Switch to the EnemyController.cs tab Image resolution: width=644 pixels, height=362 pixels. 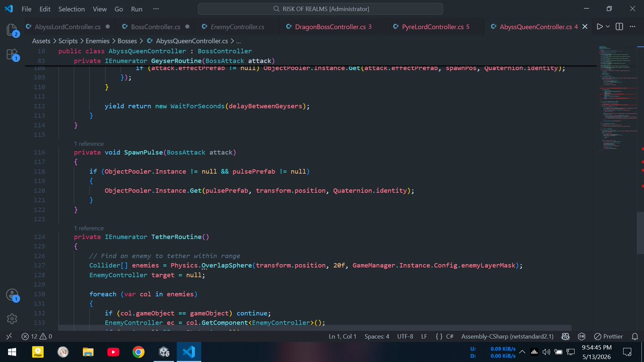pyautogui.click(x=237, y=27)
